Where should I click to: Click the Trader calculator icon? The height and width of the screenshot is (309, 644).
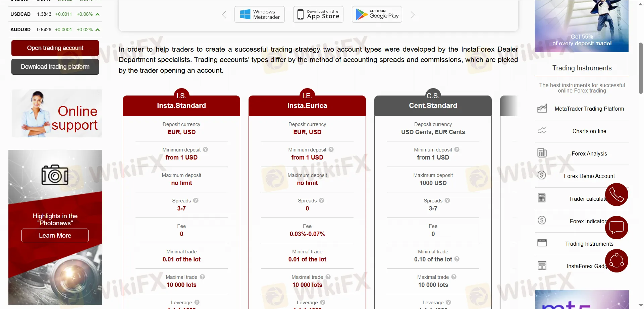(x=542, y=198)
